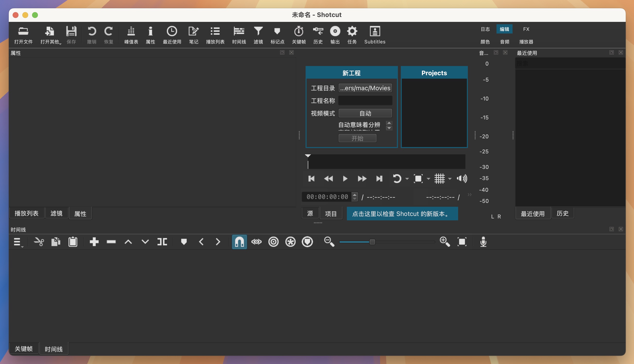
Task: Switch to 音频 layout
Action: (504, 41)
